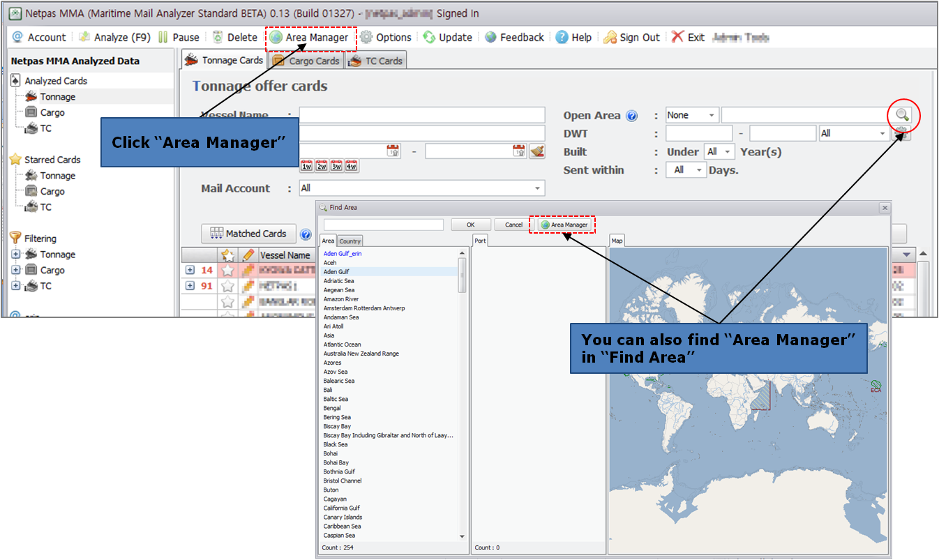Image resolution: width=939 pixels, height=560 pixels.
Task: Click the area list vertical scrollbar
Action: (462, 394)
